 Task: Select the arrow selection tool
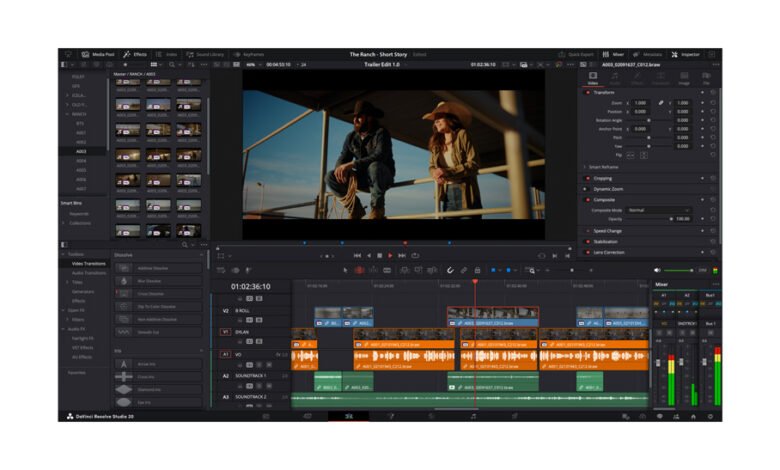(346, 270)
